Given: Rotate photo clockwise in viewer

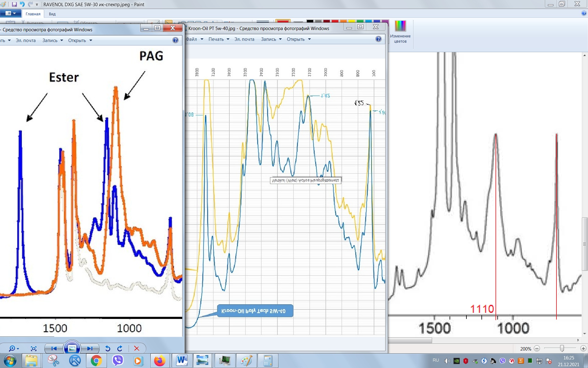Looking at the screenshot, I should (x=120, y=348).
